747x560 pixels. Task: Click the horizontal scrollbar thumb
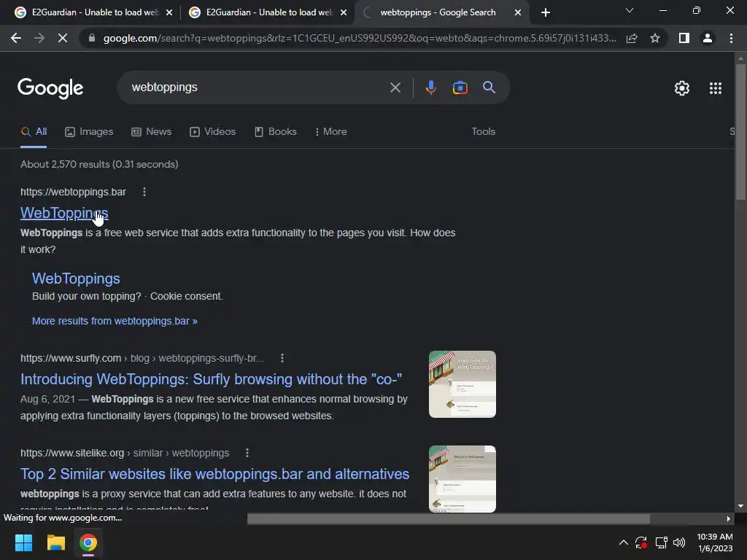pos(449,518)
